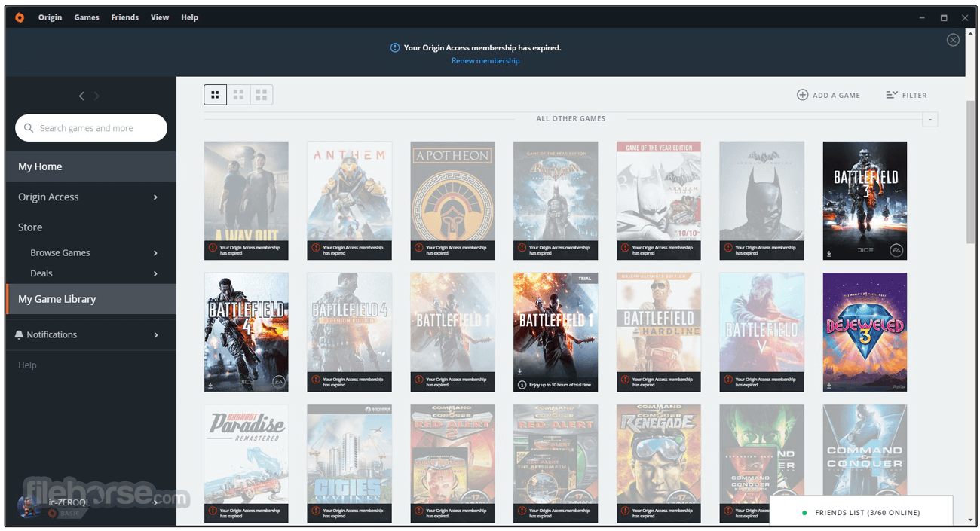Select Battlefield 1 Trial tile

[x=556, y=332]
